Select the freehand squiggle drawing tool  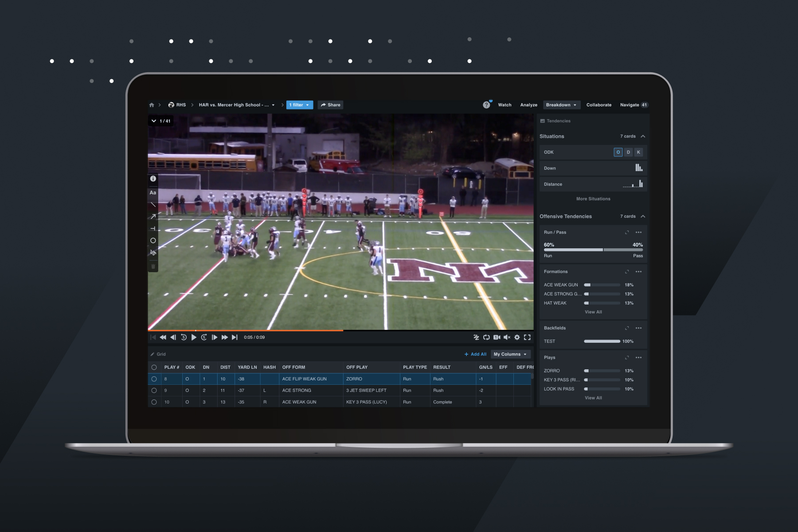153,252
